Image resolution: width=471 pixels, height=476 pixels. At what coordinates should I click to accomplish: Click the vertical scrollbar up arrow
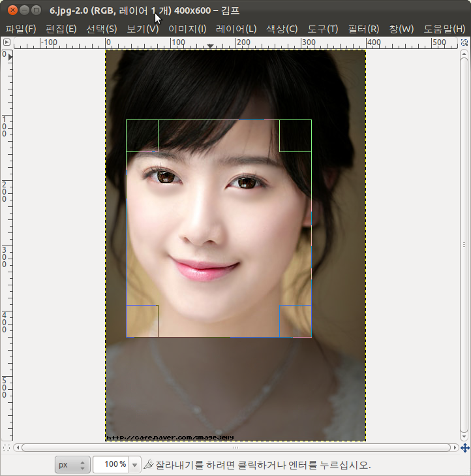pyautogui.click(x=464, y=54)
